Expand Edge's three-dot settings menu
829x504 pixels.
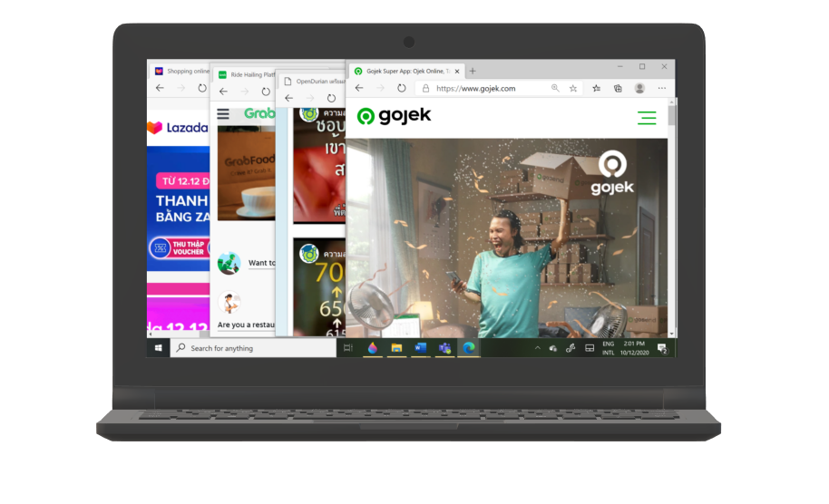tap(661, 89)
